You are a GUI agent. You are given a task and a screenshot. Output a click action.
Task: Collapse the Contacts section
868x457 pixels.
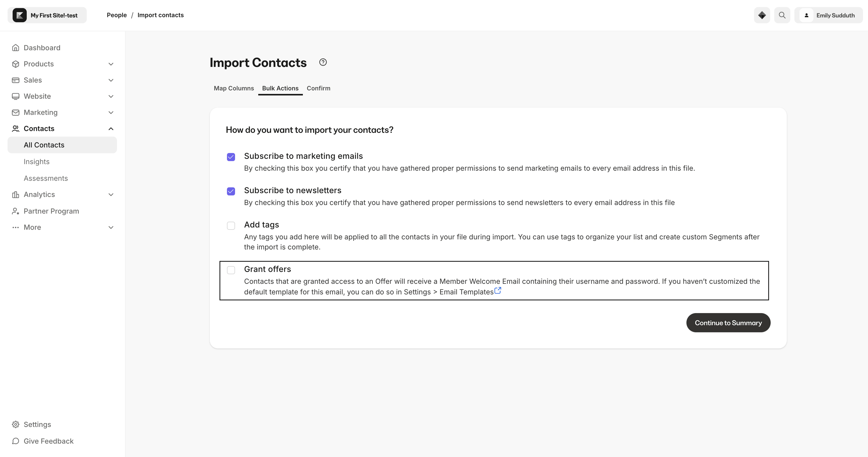tap(111, 129)
